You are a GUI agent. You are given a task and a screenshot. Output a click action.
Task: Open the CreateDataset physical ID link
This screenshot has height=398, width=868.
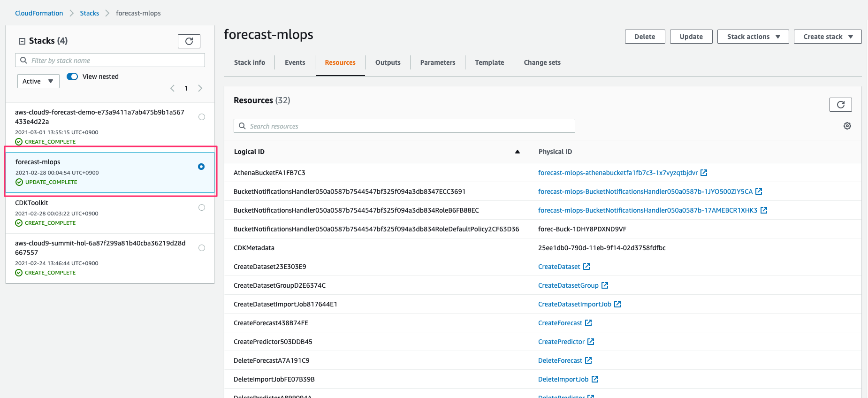559,267
